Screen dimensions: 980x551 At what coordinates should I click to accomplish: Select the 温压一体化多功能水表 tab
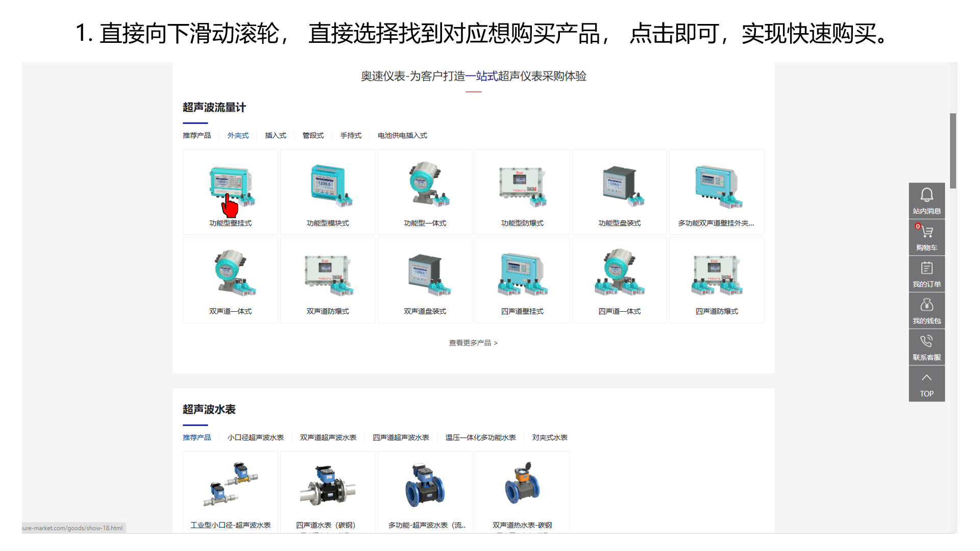point(481,438)
